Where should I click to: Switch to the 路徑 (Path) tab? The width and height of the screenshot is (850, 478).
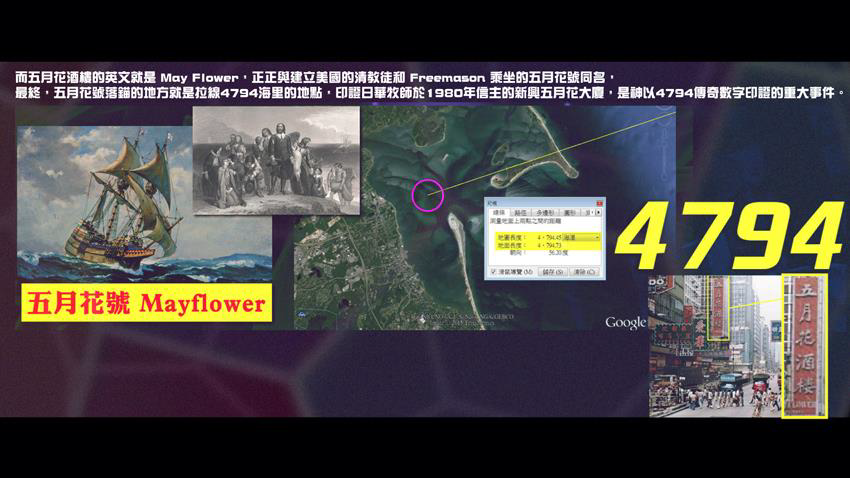tap(521, 213)
